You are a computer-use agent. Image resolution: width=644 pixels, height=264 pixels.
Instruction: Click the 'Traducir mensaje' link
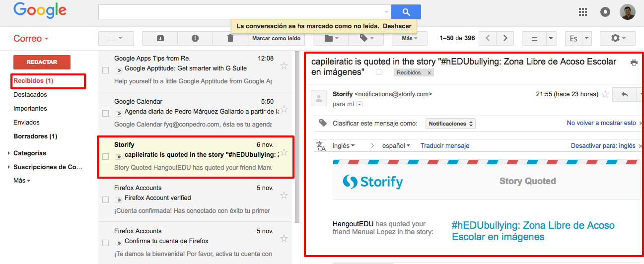pyautogui.click(x=445, y=146)
